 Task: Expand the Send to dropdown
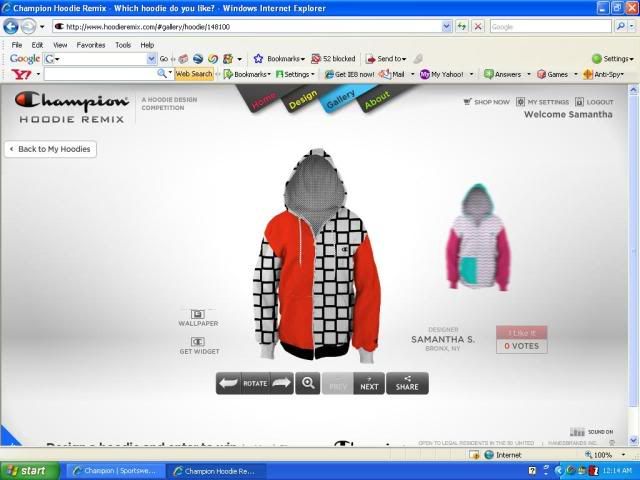coord(404,60)
